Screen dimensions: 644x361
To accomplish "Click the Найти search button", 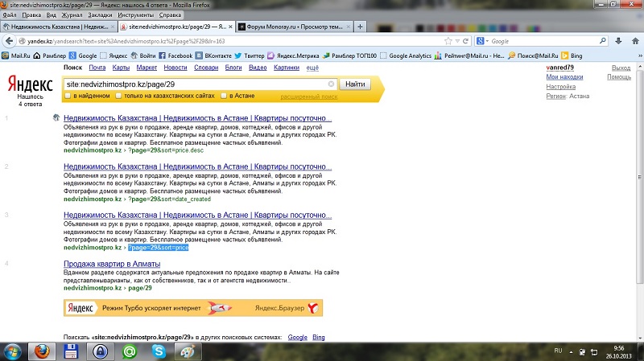I will click(355, 84).
